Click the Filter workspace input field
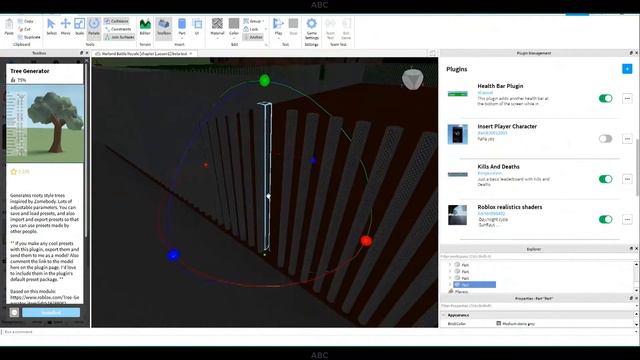The image size is (640, 360). point(537,256)
